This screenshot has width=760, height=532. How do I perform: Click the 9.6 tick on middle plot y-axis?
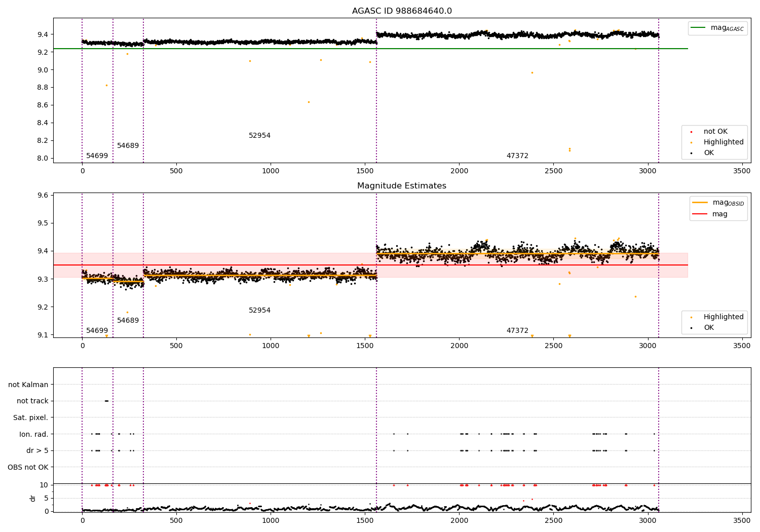[43, 196]
